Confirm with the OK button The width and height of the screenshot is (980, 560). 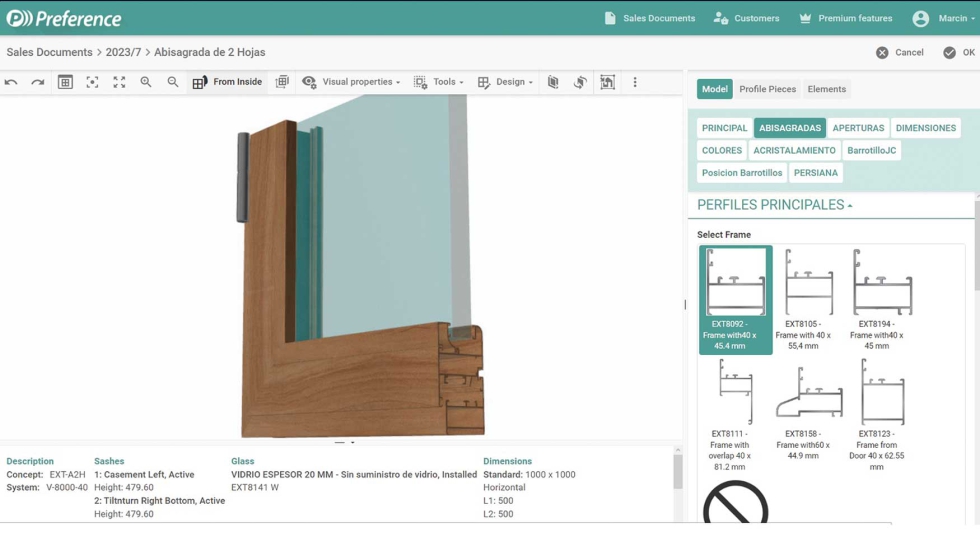959,52
